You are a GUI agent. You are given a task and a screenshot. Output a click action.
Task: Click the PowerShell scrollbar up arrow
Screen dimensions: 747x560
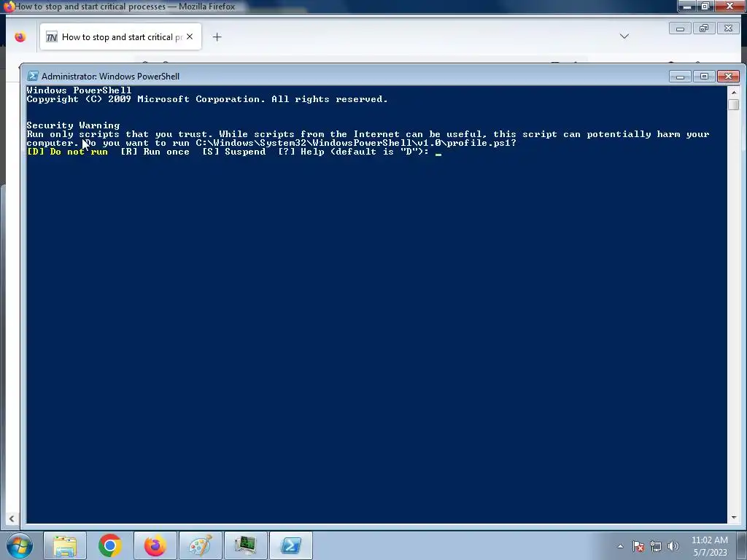click(734, 92)
